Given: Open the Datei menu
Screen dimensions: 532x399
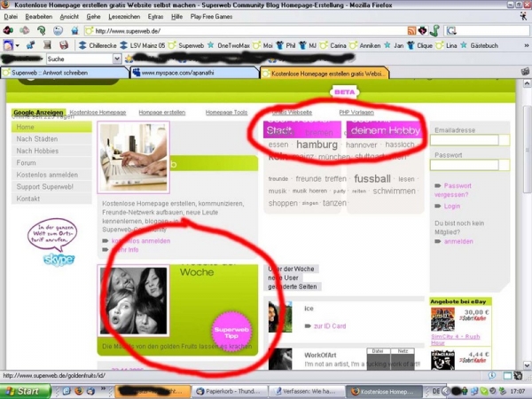Looking at the screenshot, I should pyautogui.click(x=11, y=17).
